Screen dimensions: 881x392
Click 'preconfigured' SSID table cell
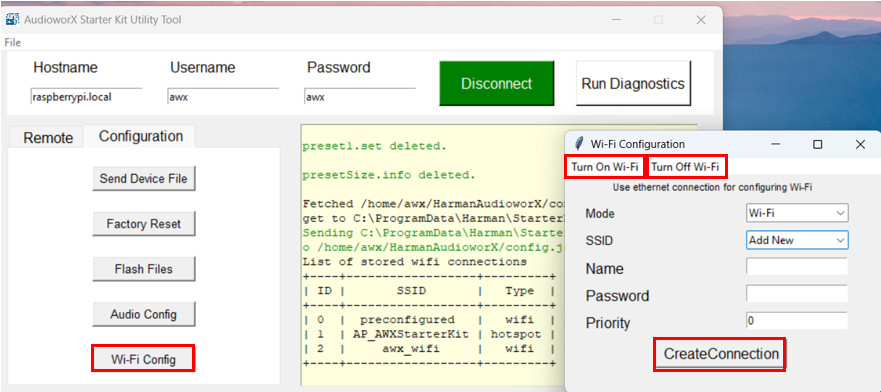pyautogui.click(x=407, y=320)
